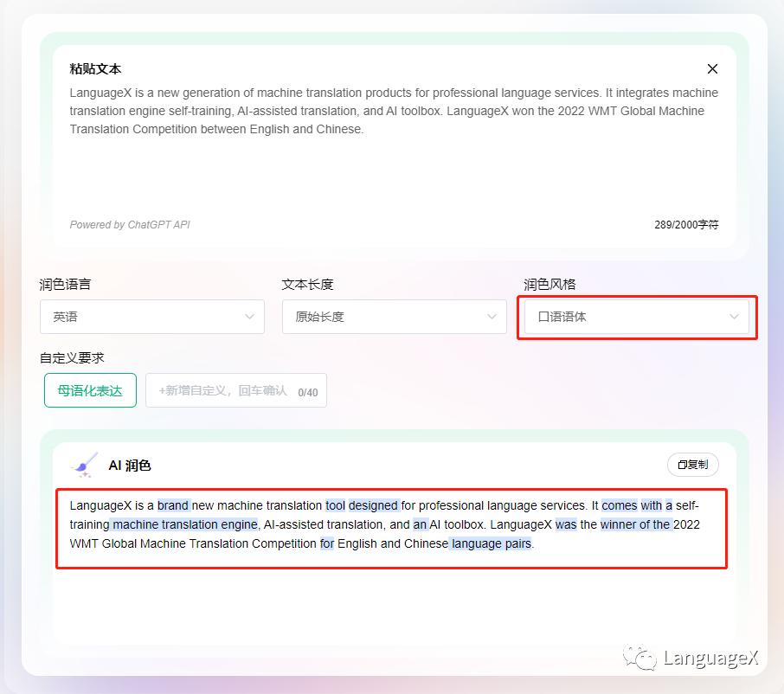
Task: Click the highlighted word "brand" in result
Action: [173, 505]
